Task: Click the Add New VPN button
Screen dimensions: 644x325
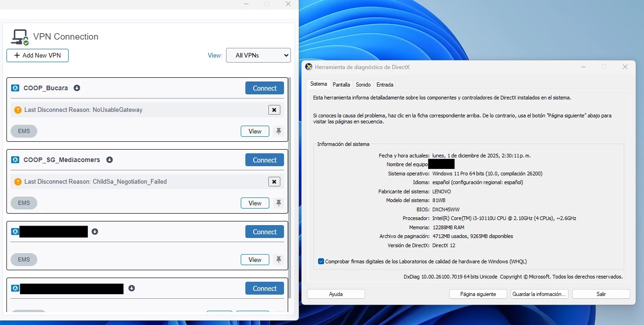Action: (x=37, y=55)
